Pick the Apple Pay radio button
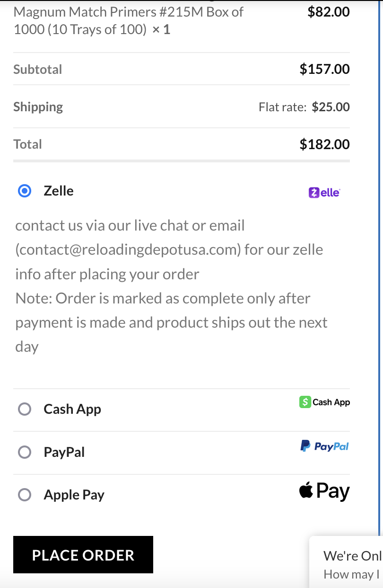The image size is (383, 588). point(25,495)
